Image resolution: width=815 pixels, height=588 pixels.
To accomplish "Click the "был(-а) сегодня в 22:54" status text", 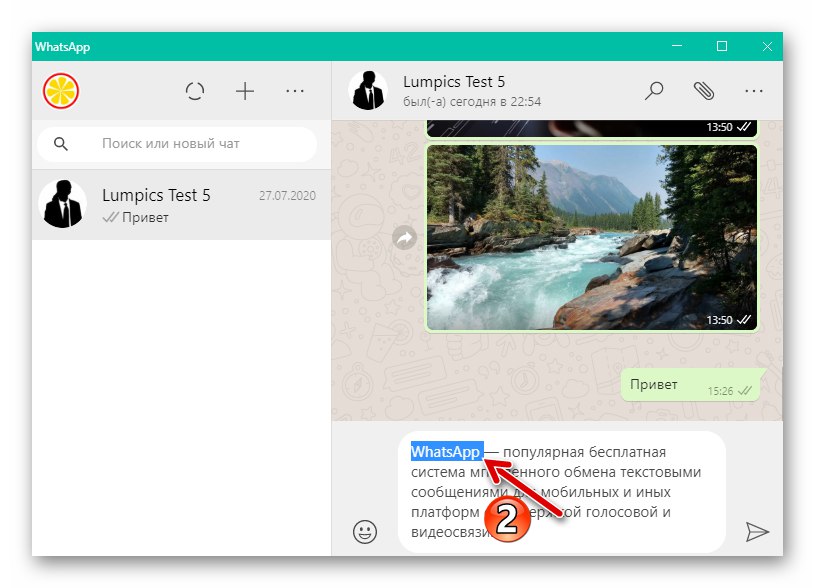I will pyautogui.click(x=472, y=101).
